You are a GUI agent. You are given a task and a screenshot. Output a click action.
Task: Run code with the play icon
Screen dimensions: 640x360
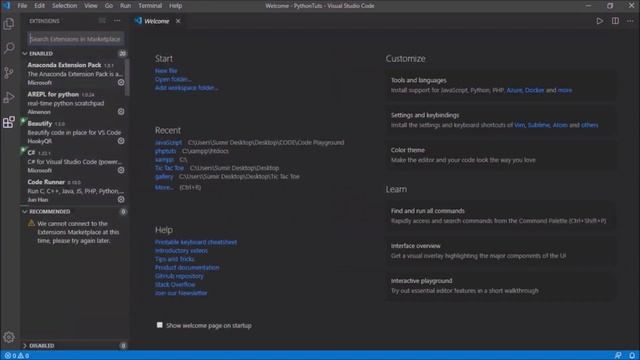coord(599,21)
